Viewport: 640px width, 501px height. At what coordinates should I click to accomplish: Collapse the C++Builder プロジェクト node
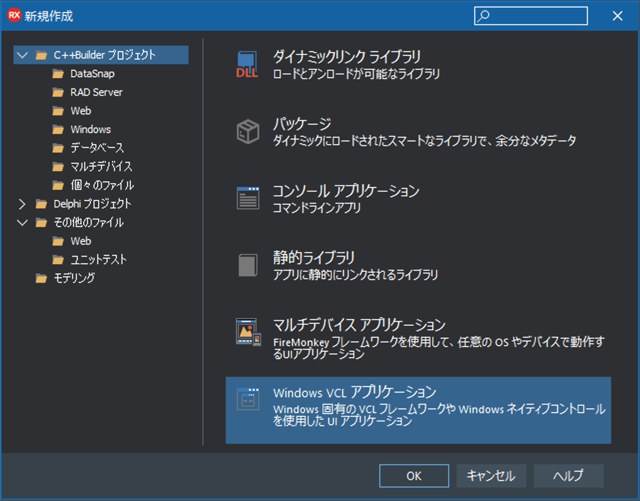coord(22,55)
